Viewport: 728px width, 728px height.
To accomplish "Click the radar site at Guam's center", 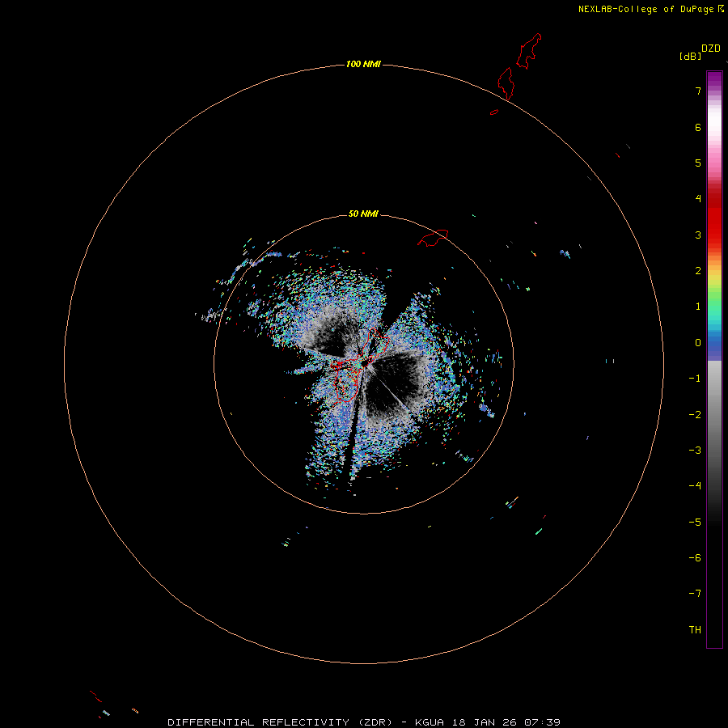I will 366,363.
